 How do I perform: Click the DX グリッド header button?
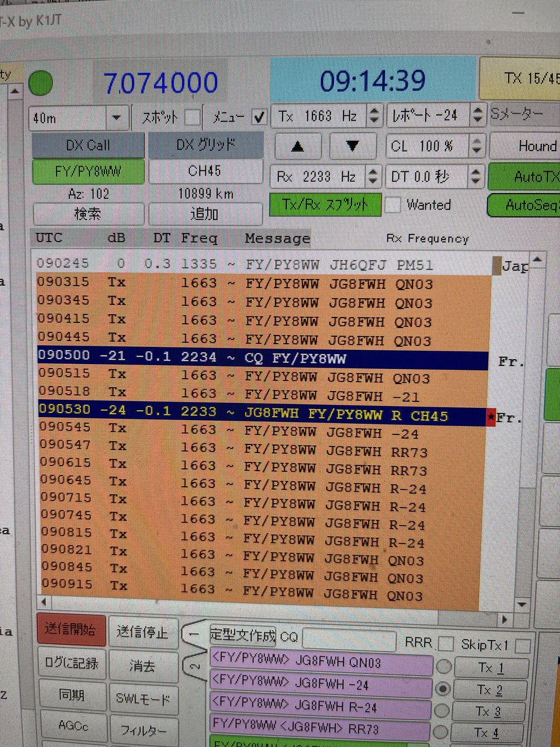click(x=205, y=145)
